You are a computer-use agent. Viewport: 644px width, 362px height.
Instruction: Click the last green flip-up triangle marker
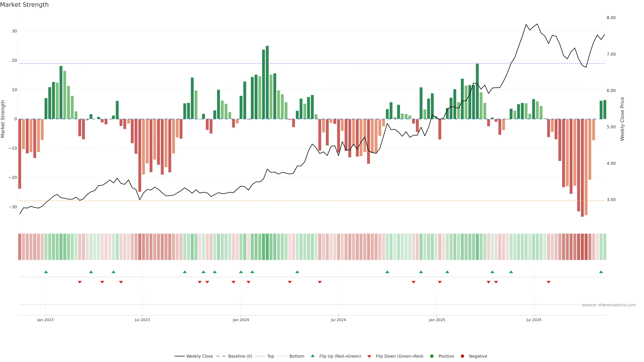tap(601, 272)
